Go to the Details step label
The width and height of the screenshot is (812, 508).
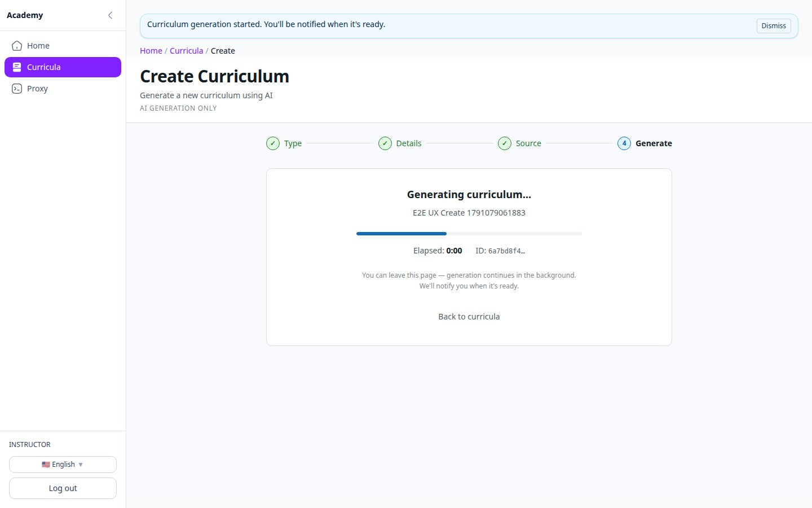click(409, 143)
